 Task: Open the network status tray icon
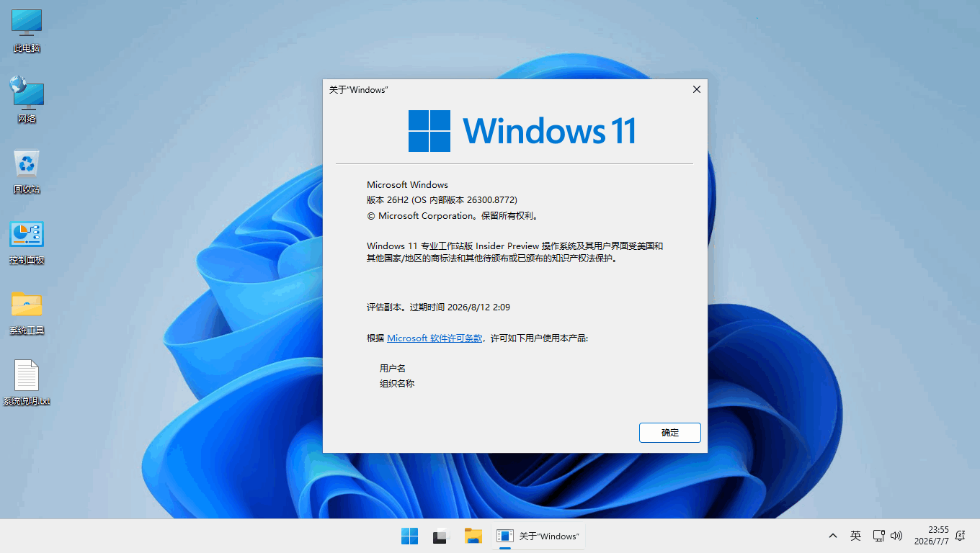coord(878,536)
